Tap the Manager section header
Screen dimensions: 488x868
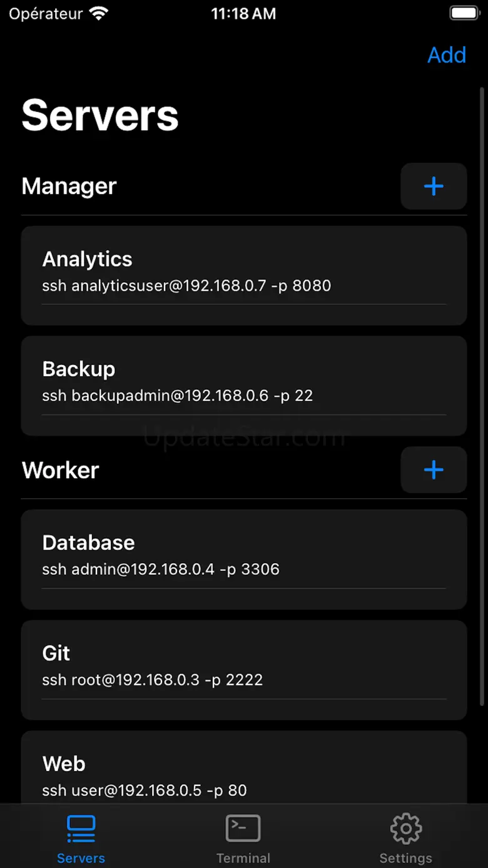tap(69, 186)
